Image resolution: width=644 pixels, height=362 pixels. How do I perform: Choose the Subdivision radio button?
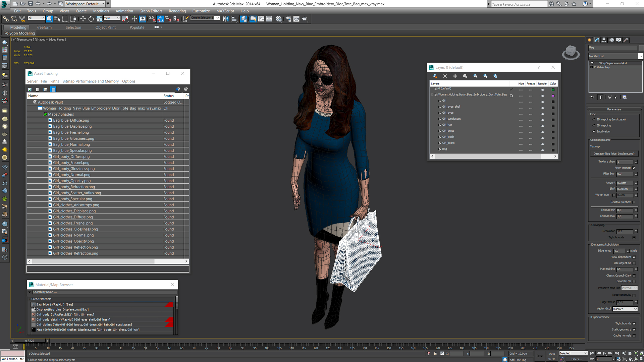click(x=594, y=131)
